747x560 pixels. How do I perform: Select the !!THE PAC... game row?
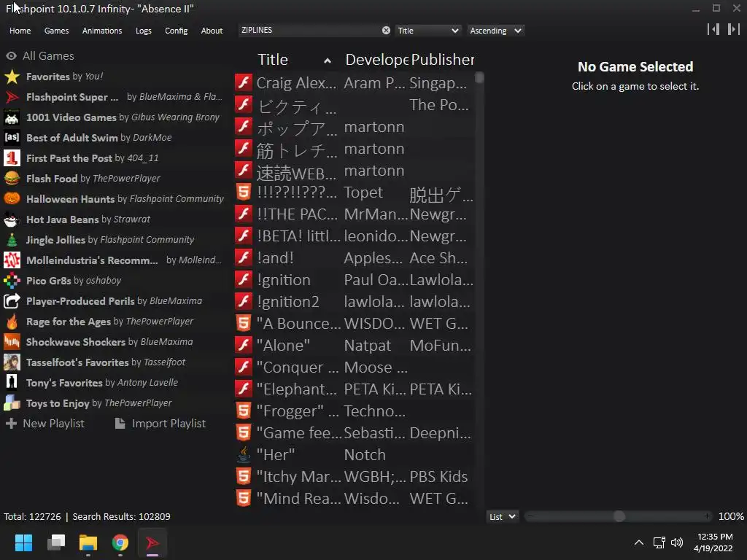click(355, 214)
